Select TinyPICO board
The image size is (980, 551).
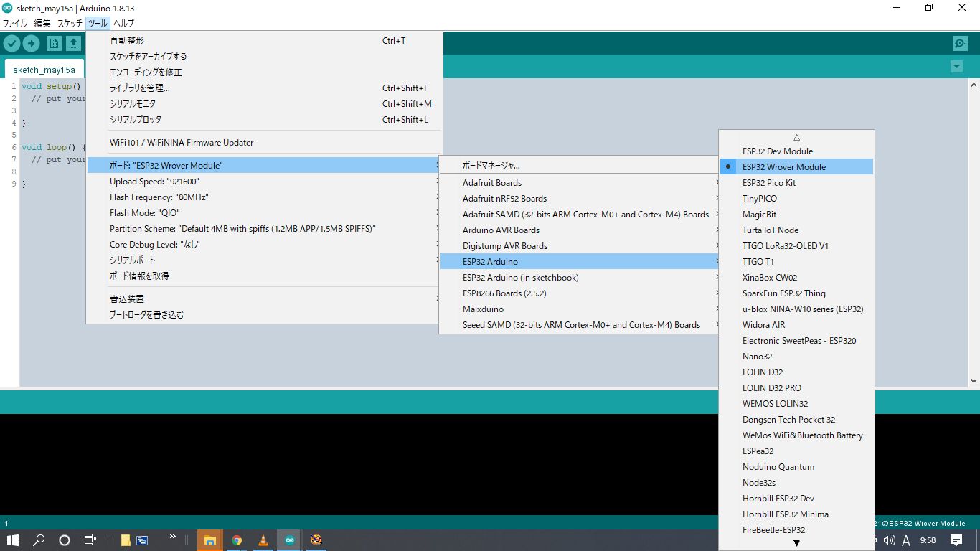pyautogui.click(x=796, y=199)
